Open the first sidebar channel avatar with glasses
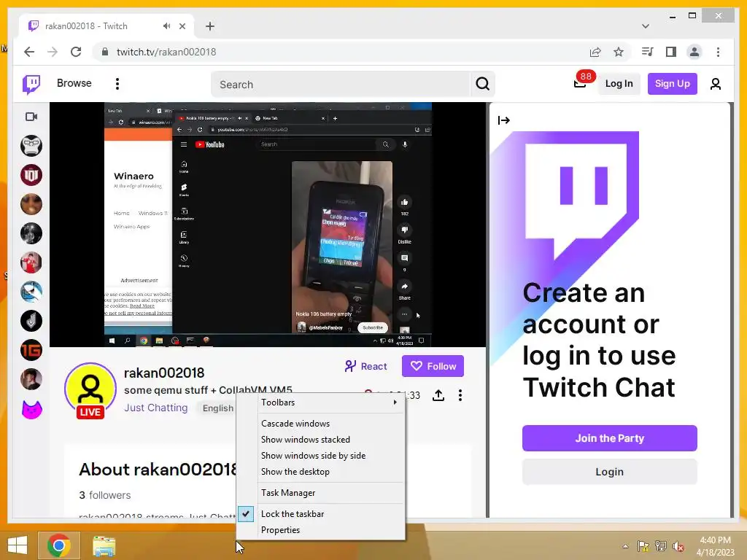 [x=31, y=146]
